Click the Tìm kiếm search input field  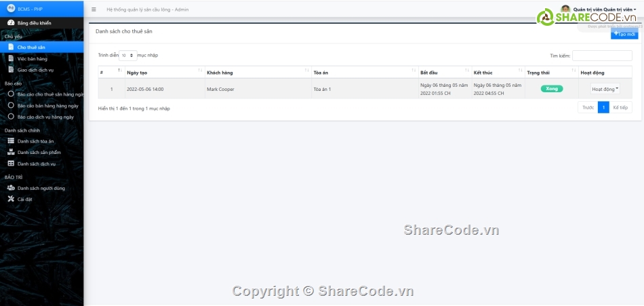(601, 56)
